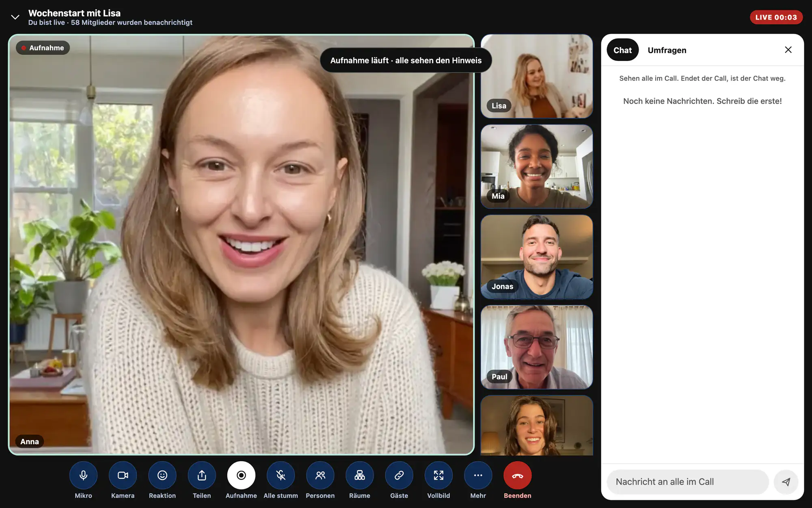The height and width of the screenshot is (508, 812).
Task: Copy guest link with Gäste icon
Action: point(399,475)
